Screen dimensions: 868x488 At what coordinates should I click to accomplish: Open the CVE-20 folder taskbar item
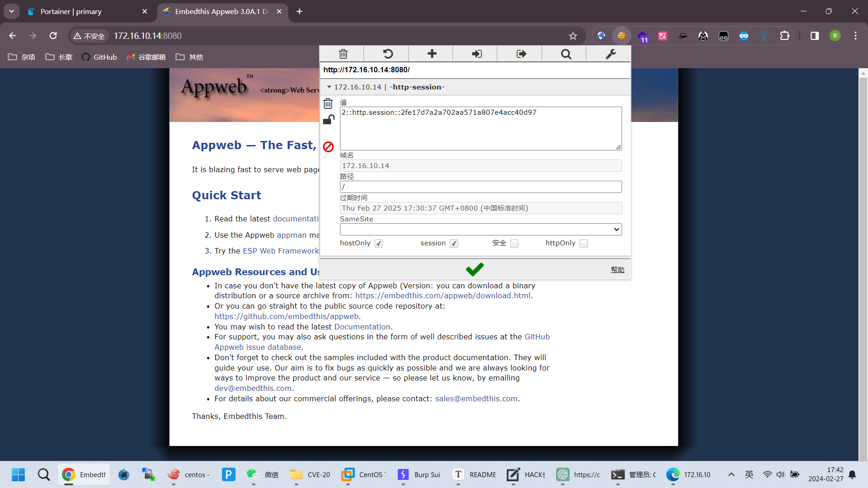pos(310,474)
